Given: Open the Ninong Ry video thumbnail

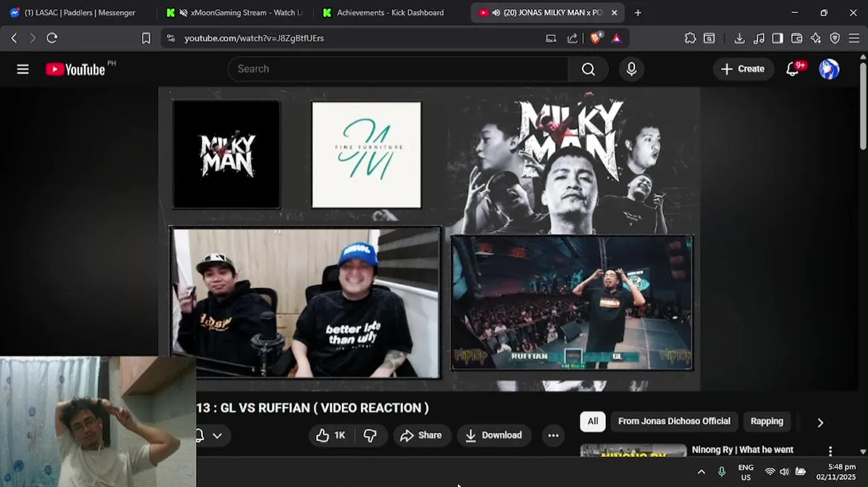Looking at the screenshot, I should pos(633,450).
